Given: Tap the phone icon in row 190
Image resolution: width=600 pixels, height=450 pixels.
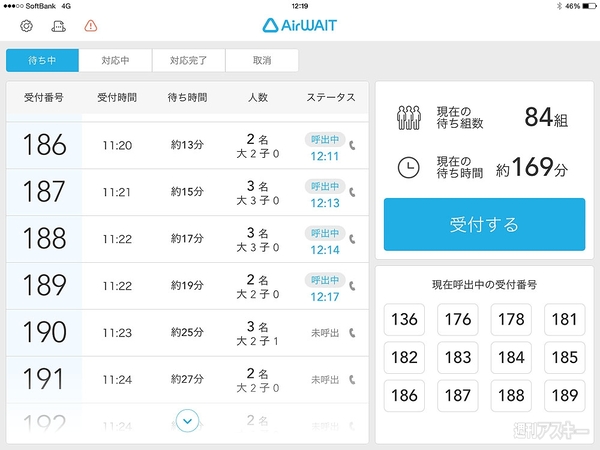Looking at the screenshot, I should [352, 333].
